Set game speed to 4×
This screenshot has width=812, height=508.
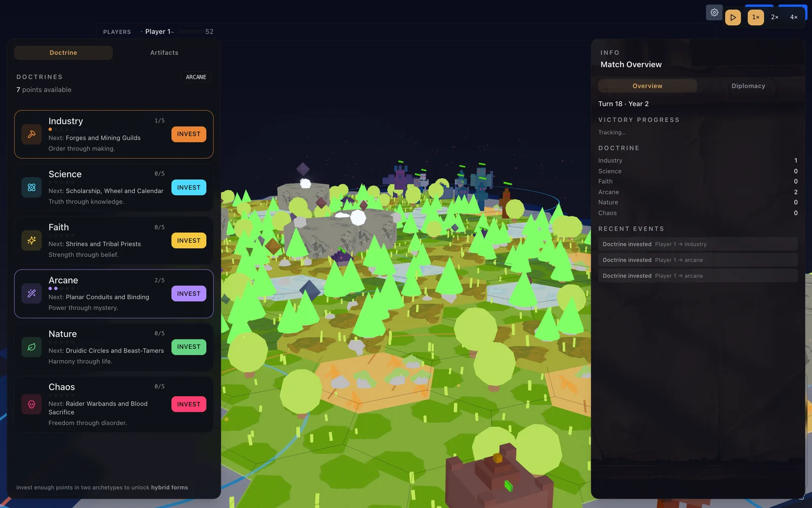(x=794, y=17)
